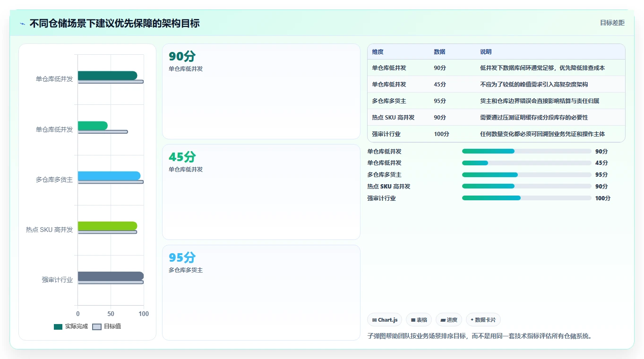Click the 多仓库多货主 progress bar
The width and height of the screenshot is (644, 359).
pyautogui.click(x=527, y=175)
